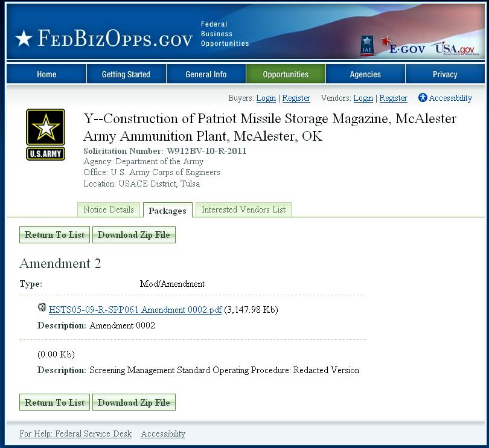Click the IAE logo icon
Image resolution: width=489 pixels, height=448 pixels.
[367, 45]
